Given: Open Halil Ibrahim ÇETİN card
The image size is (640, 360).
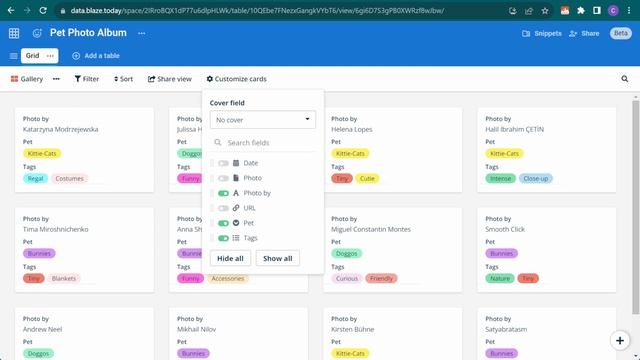Looking at the screenshot, I should click(547, 150).
